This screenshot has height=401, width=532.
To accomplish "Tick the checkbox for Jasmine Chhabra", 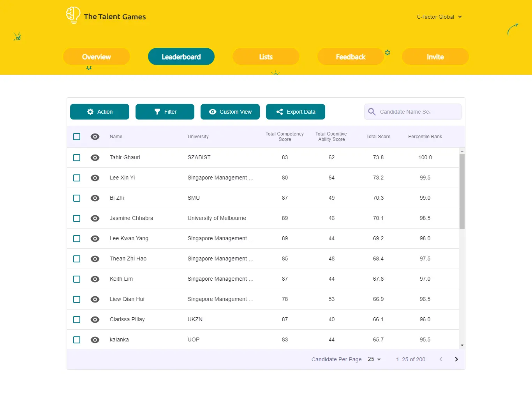I will [x=77, y=218].
